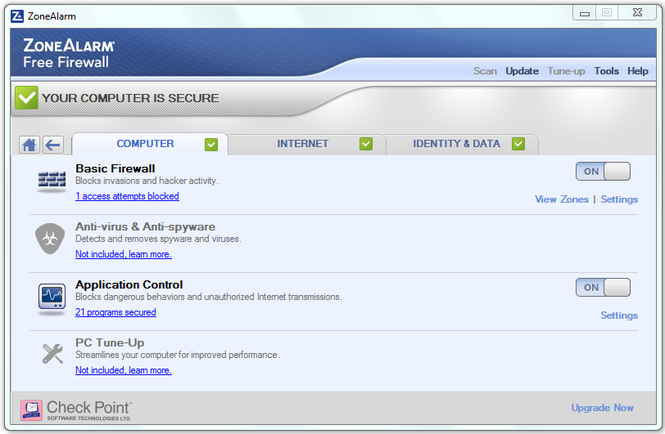665x434 pixels.
Task: Click the IDENTITY & DATA tab checkmark
Action: pos(518,144)
